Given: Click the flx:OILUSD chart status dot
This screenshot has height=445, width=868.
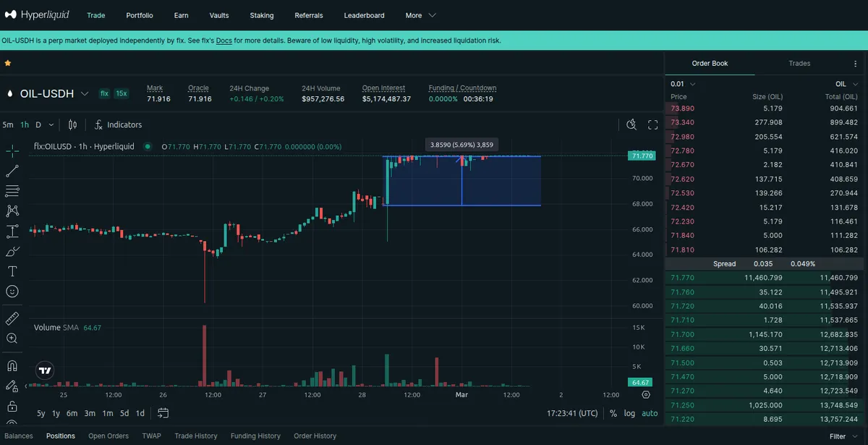Looking at the screenshot, I should [148, 146].
